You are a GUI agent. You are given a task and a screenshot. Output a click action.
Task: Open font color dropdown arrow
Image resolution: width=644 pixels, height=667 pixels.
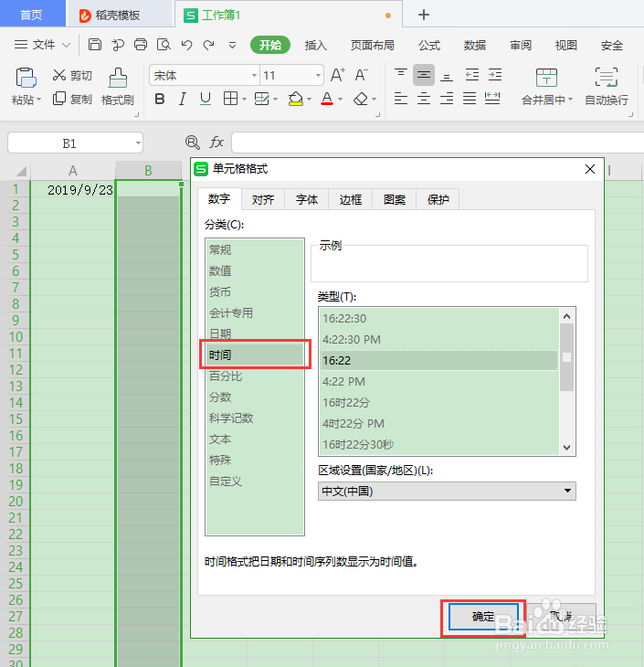click(340, 100)
